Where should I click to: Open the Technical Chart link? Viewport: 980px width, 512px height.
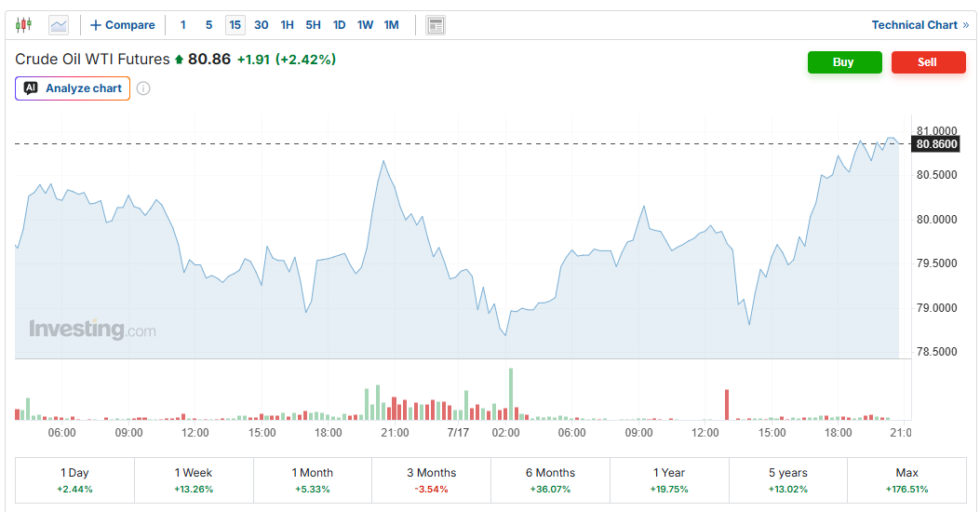click(x=920, y=25)
